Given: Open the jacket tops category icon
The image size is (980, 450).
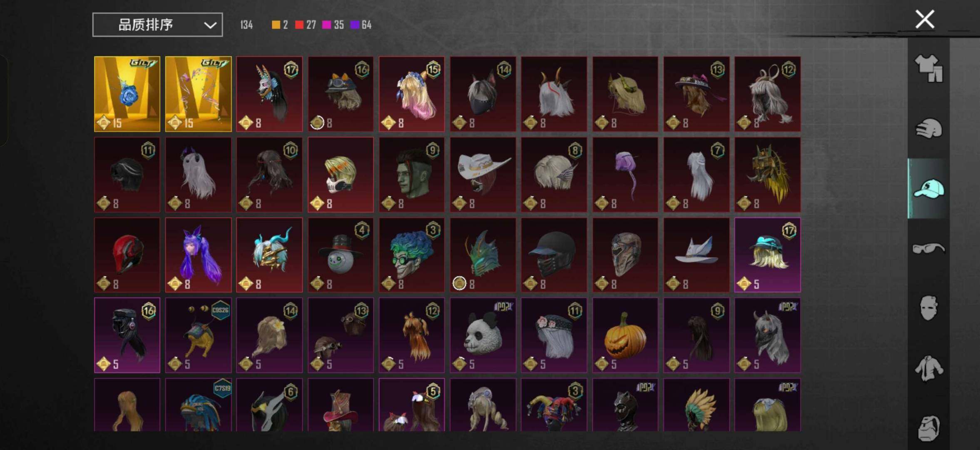Looking at the screenshot, I should (929, 368).
